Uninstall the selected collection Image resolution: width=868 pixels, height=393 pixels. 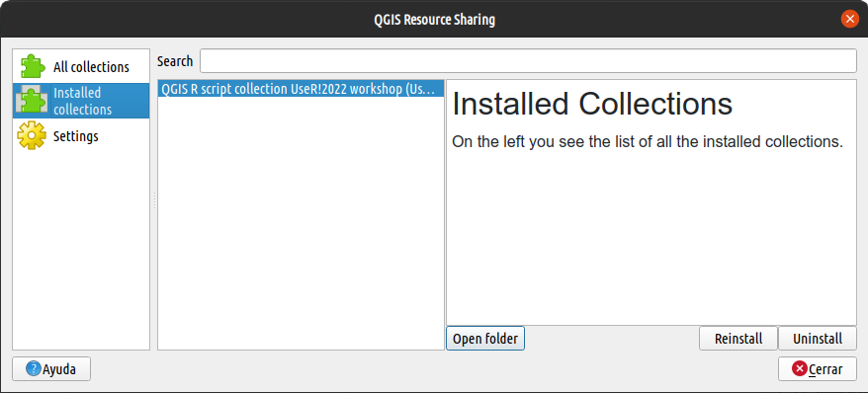click(817, 339)
